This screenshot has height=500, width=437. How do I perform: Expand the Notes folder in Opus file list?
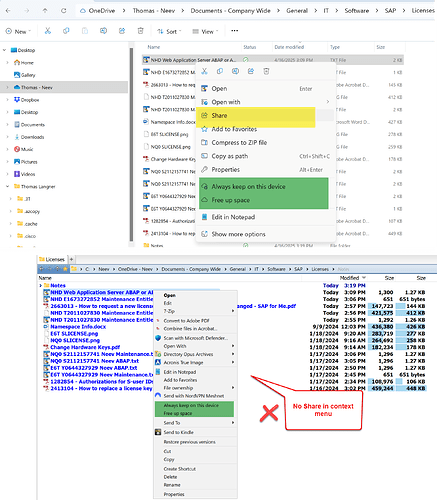tap(40, 285)
